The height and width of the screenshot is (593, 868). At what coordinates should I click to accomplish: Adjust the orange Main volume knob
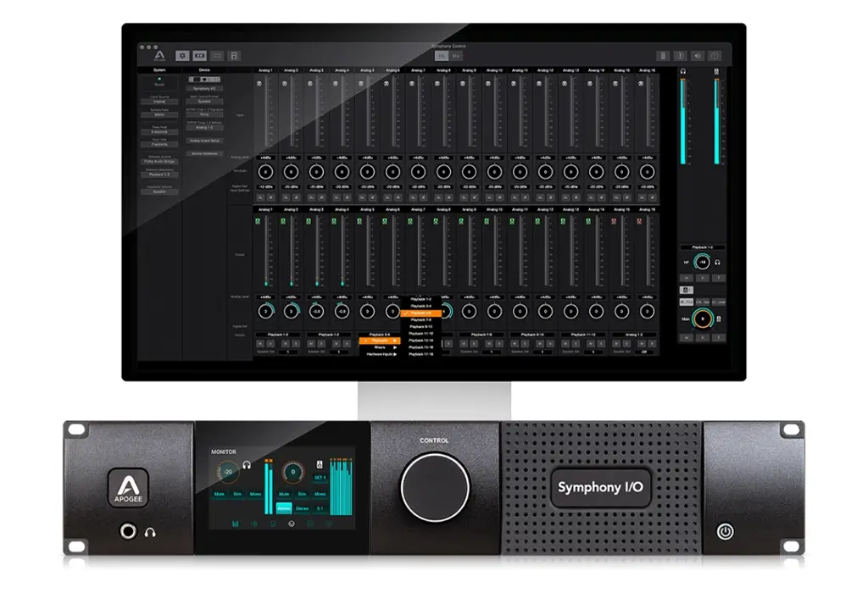[x=702, y=319]
